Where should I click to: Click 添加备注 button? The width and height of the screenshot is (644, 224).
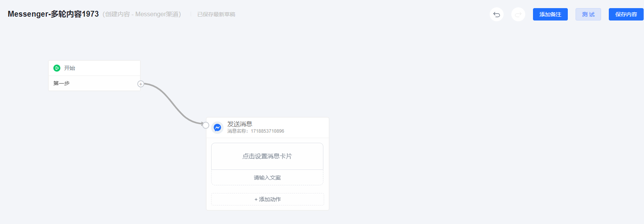[x=550, y=14]
